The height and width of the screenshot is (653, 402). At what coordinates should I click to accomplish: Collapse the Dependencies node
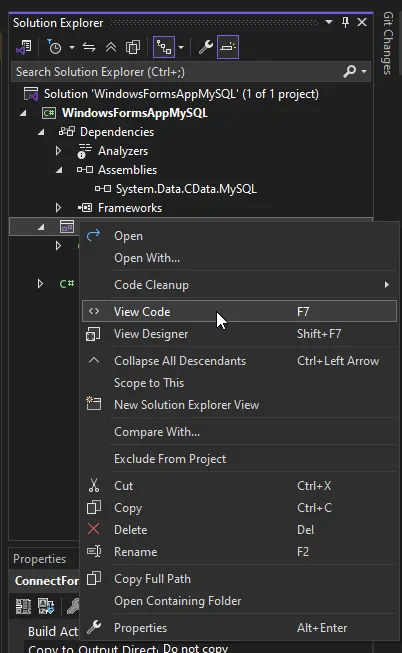41,132
